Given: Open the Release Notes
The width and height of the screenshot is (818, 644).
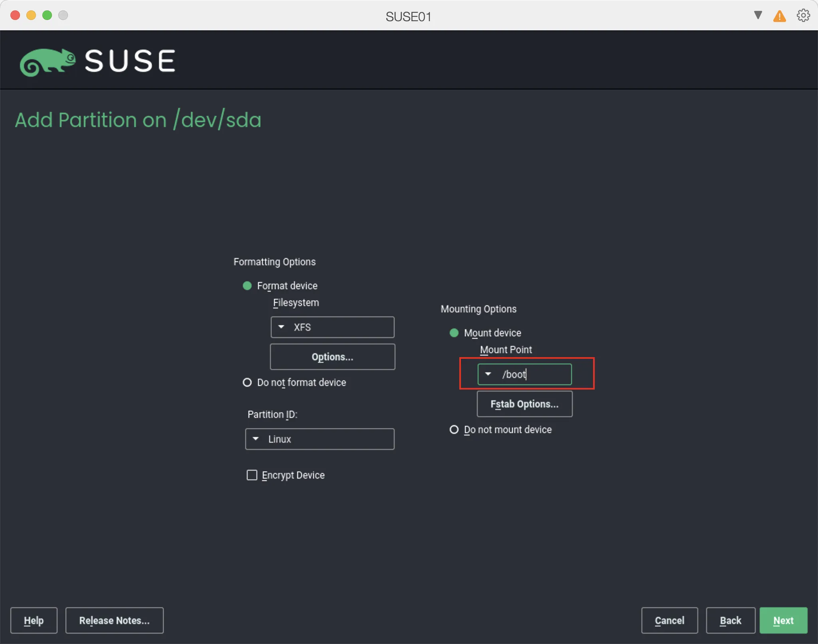Looking at the screenshot, I should [x=114, y=620].
